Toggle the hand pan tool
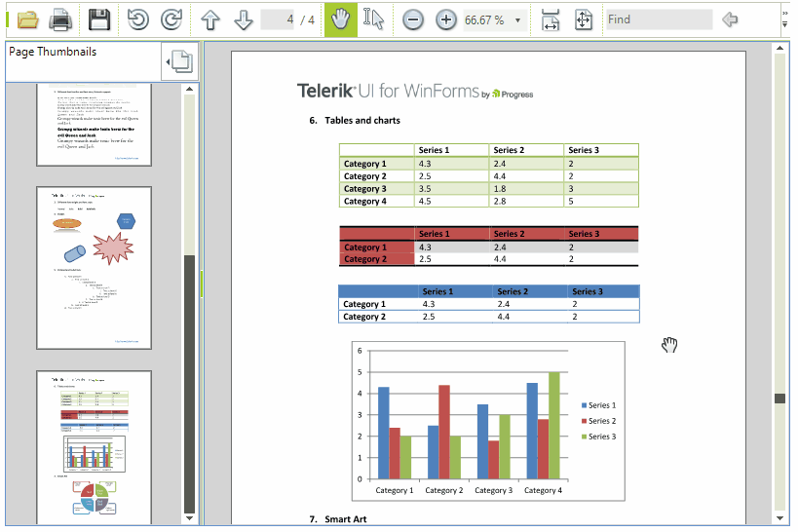Viewport: 798px width, 532px height. pyautogui.click(x=340, y=19)
